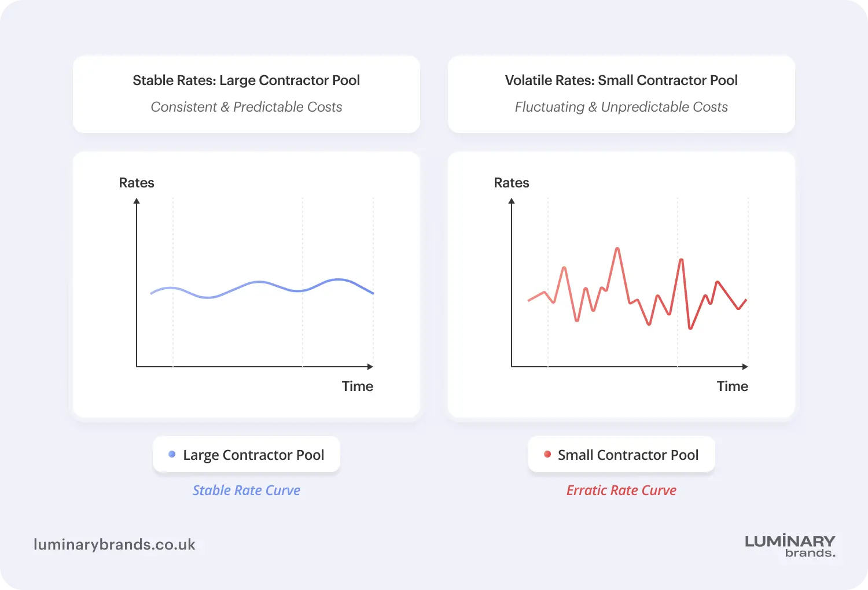Click the right chart's horizontal axis arrowhead

tap(745, 367)
